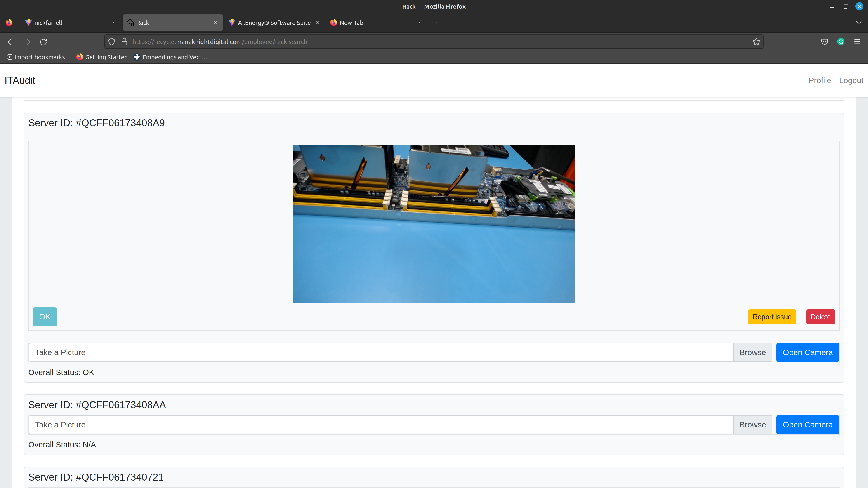Click the server motherboard photo
Viewport: 868px width, 488px height.
pos(434,224)
